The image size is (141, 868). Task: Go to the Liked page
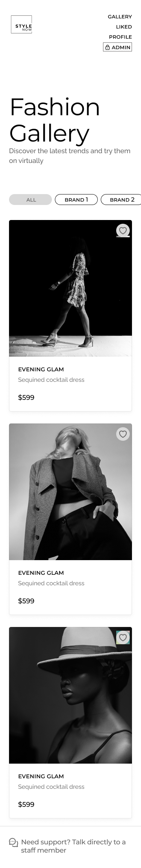point(124,27)
